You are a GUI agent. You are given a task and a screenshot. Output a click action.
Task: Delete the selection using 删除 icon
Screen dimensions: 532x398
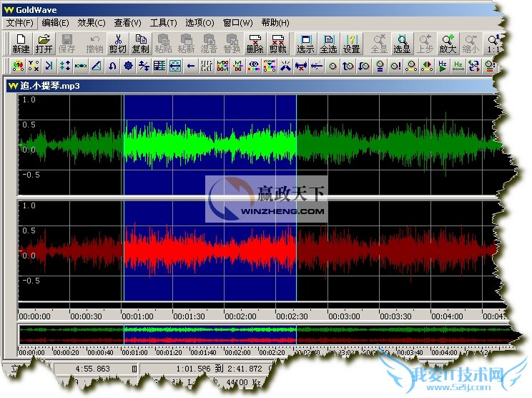(x=255, y=44)
